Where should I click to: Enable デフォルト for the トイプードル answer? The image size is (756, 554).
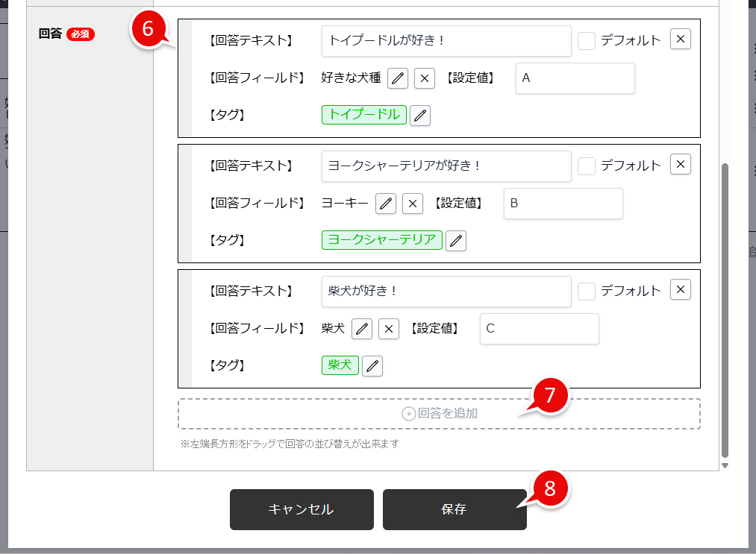[x=586, y=39]
